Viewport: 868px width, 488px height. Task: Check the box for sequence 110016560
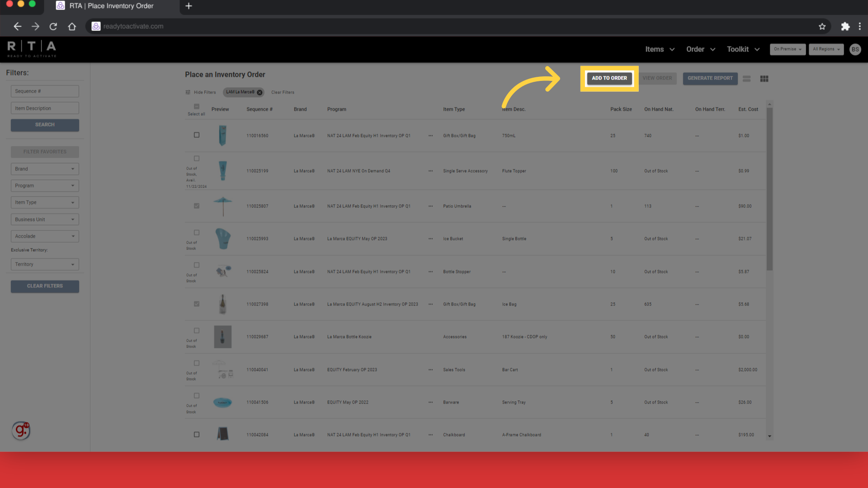[x=197, y=135]
